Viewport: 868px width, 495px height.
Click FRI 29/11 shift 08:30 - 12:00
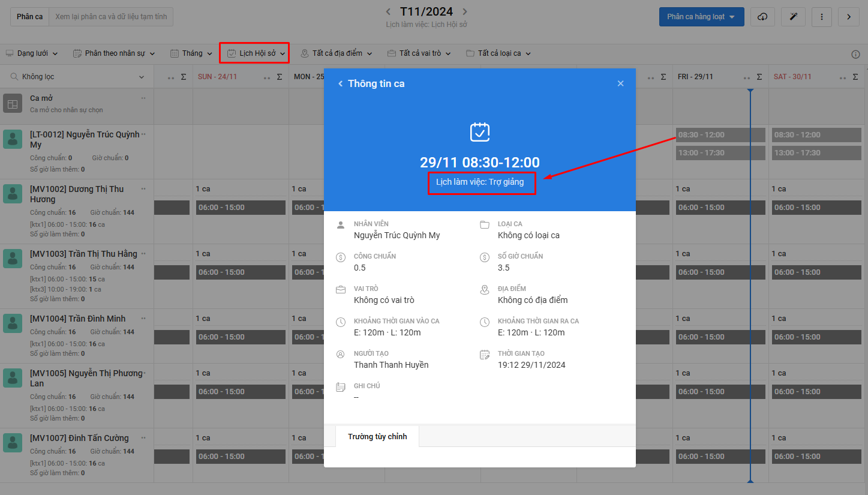coord(720,135)
